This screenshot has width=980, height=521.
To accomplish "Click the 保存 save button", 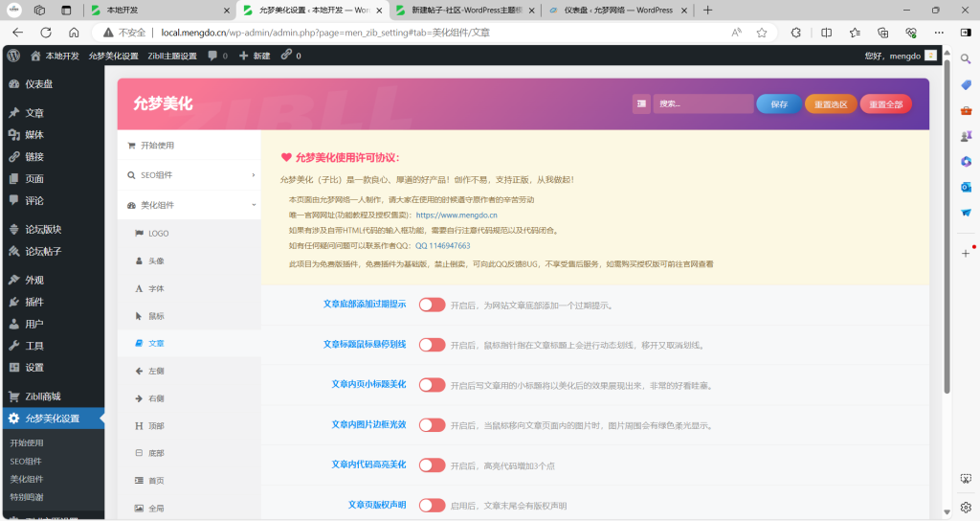I will coord(778,104).
